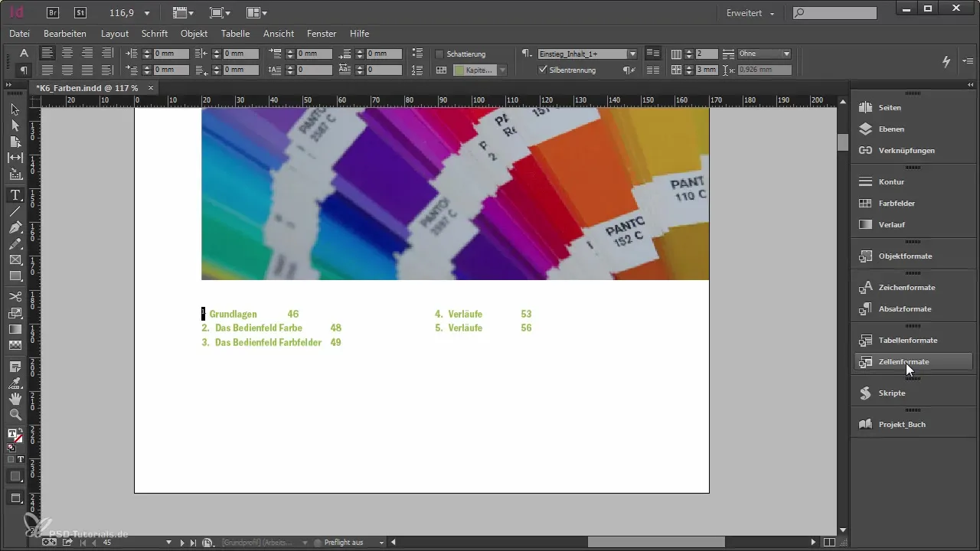
Task: Open the Zellenformate panel
Action: click(914, 361)
